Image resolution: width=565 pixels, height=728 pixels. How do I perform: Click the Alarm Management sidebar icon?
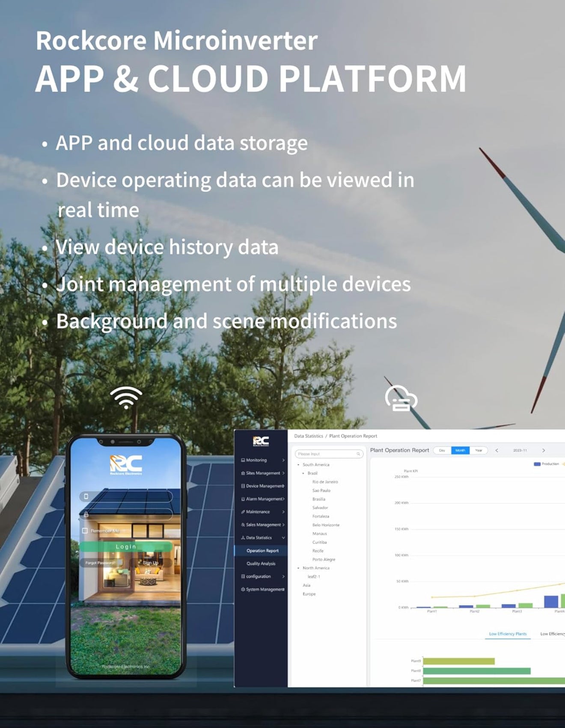click(243, 499)
